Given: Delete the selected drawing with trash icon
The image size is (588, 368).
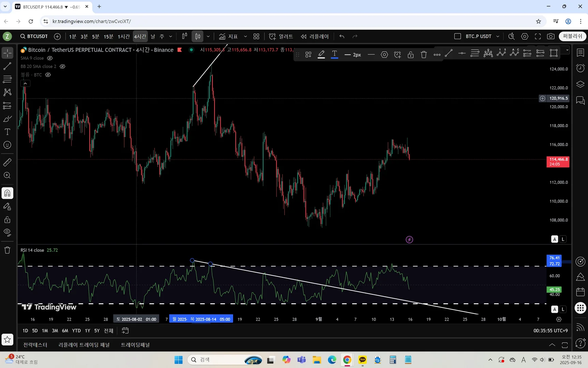Looking at the screenshot, I should (424, 55).
